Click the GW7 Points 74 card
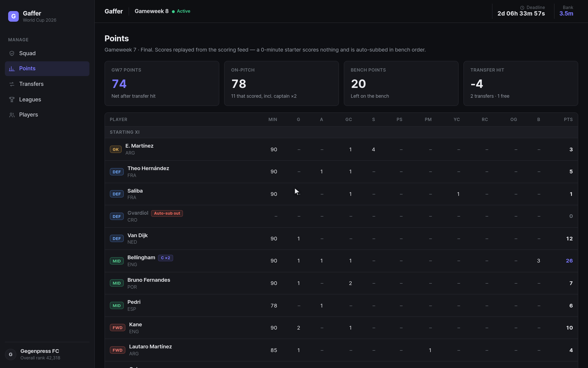This screenshot has width=588, height=368. [162, 83]
